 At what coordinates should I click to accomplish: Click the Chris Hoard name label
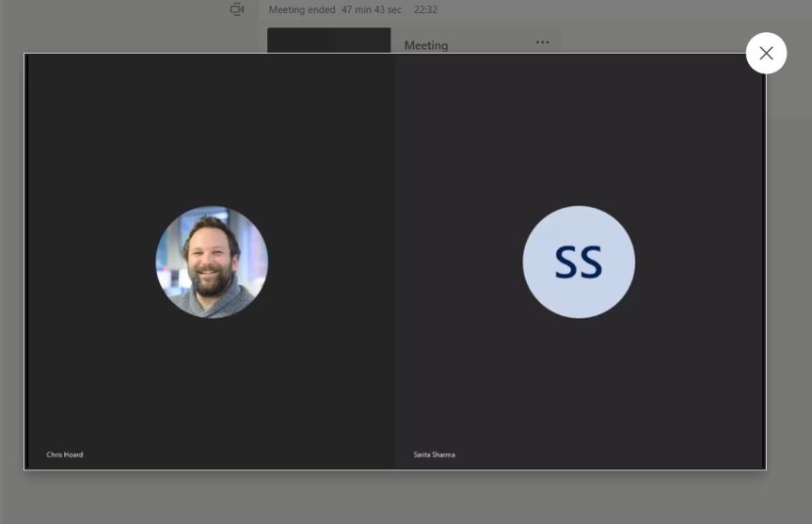point(65,454)
